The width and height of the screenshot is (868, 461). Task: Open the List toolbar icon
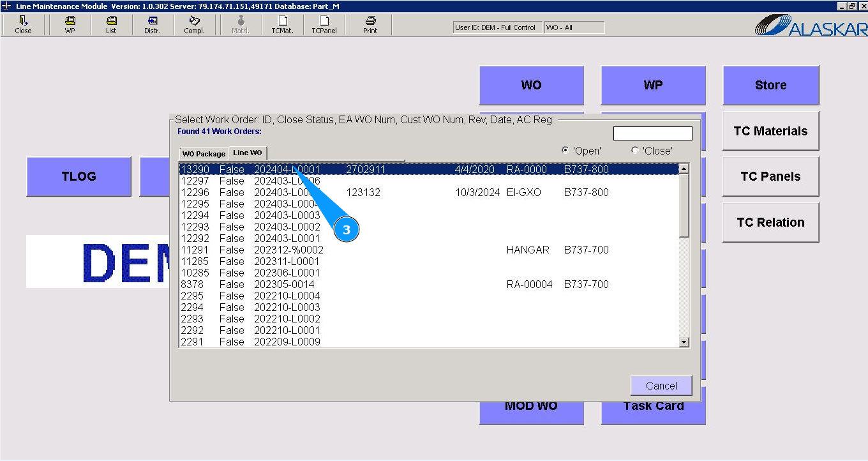coord(111,25)
